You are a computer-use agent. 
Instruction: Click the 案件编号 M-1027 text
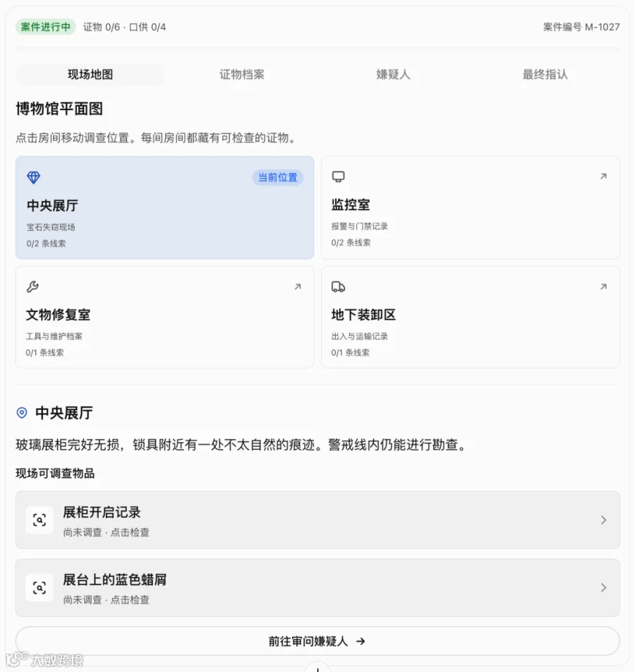(581, 27)
